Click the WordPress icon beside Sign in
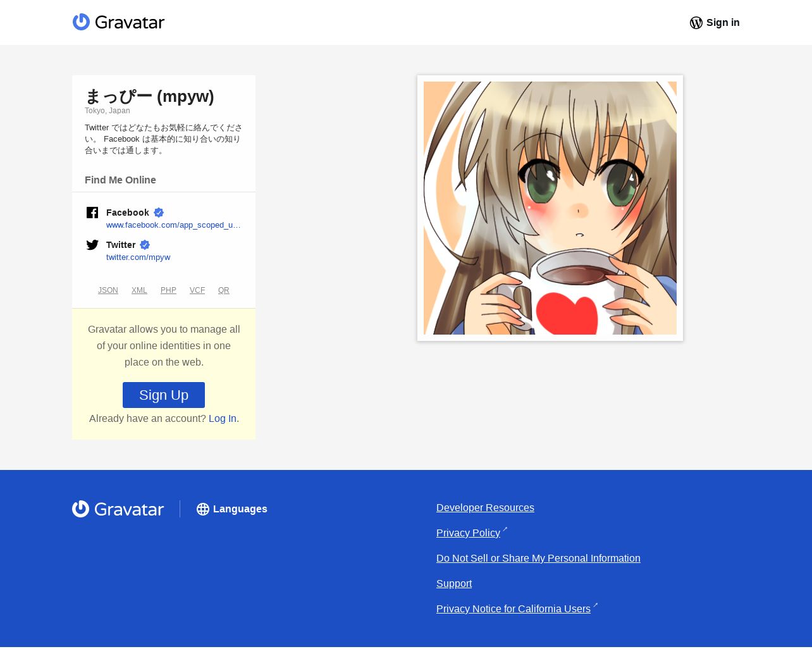The width and height of the screenshot is (812, 661). click(696, 23)
